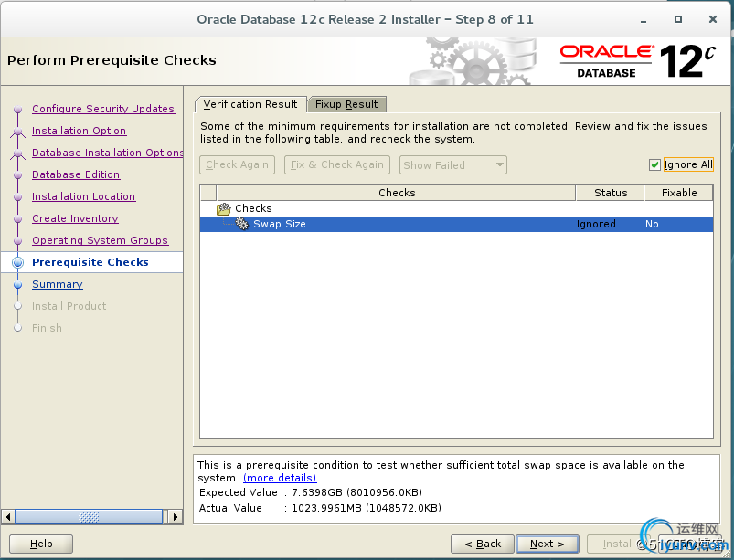The width and height of the screenshot is (734, 560).
Task: Open the more details link
Action: coord(280,478)
